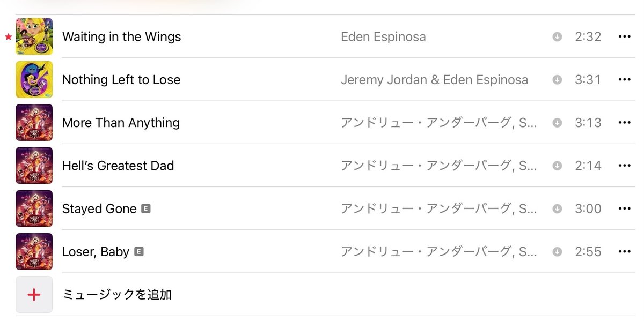Click the ミュージックを追加 label

(117, 294)
